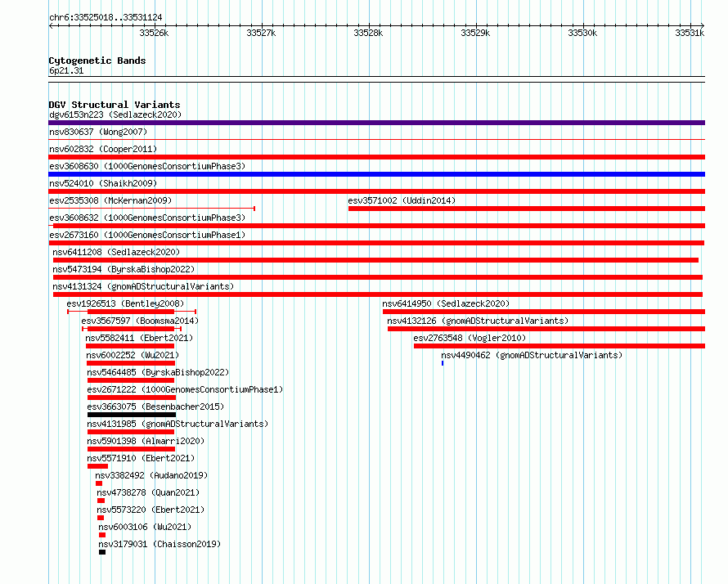728x584 pixels.
Task: Select the blue esv3608630 variant bar
Action: click(x=376, y=174)
